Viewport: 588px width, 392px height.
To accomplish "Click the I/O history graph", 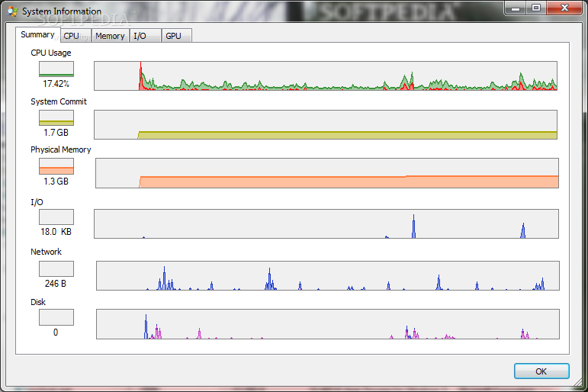I will [x=326, y=224].
